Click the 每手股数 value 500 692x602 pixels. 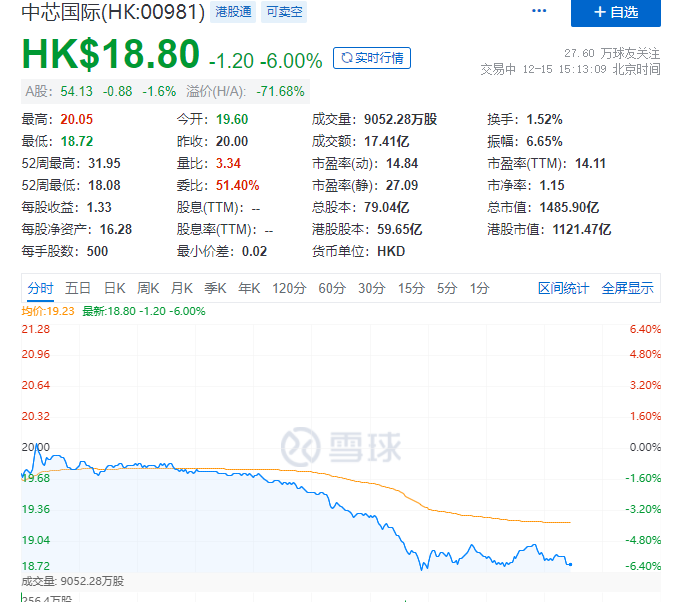coord(97,252)
